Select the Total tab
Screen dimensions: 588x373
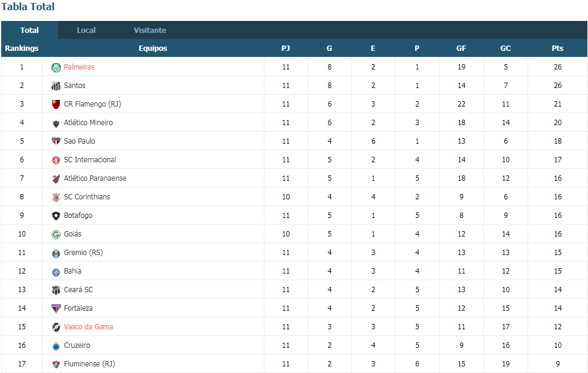click(30, 31)
